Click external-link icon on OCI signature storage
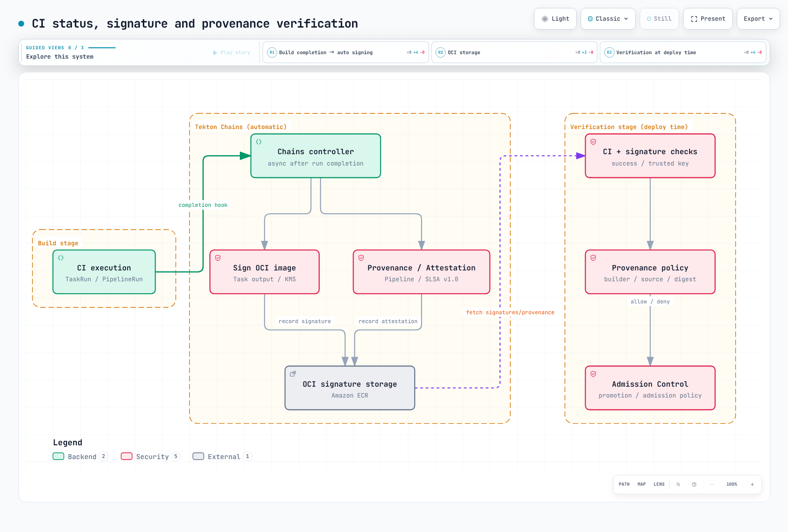 (x=293, y=374)
